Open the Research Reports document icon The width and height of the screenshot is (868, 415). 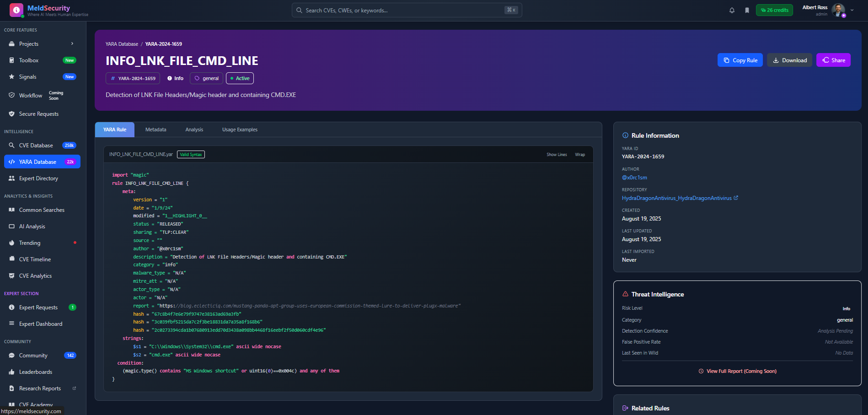click(x=11, y=388)
